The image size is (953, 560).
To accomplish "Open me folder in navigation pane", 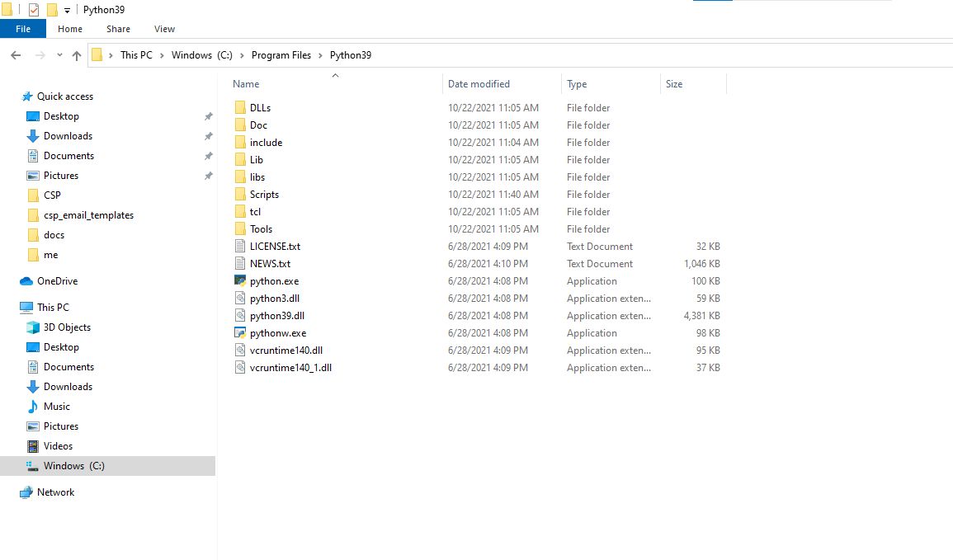I will 51,255.
